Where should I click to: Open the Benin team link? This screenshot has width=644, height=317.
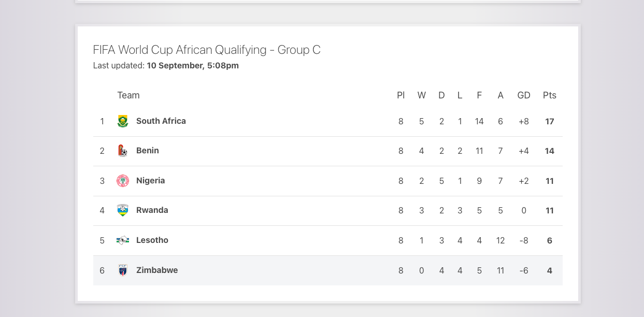[x=148, y=150]
